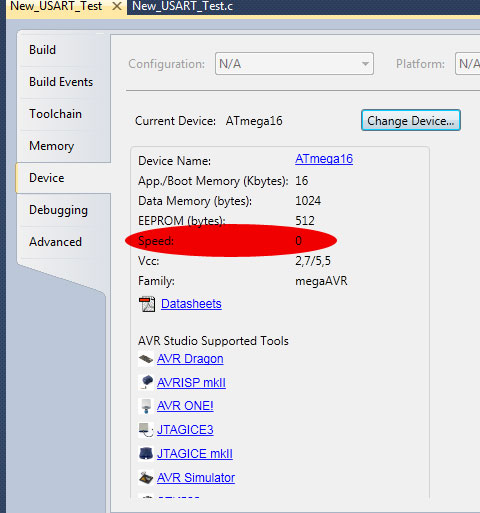Follow the JTAGICE mkII link
The height and width of the screenshot is (513, 480).
tap(195, 454)
